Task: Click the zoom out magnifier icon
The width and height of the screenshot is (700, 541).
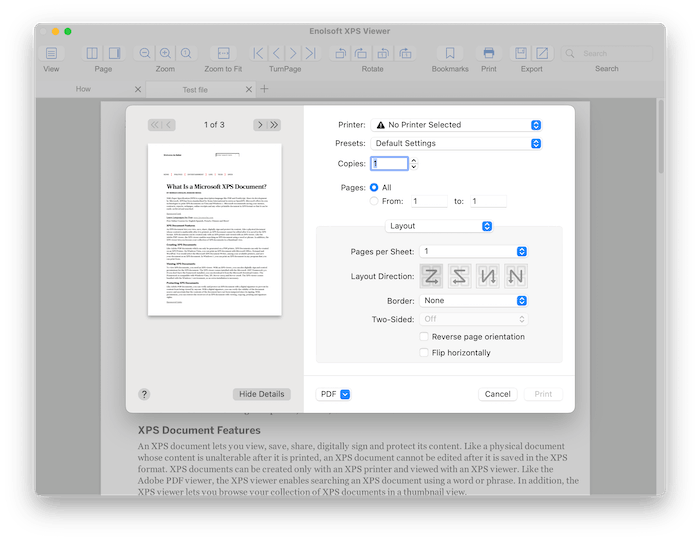Action: coord(145,53)
